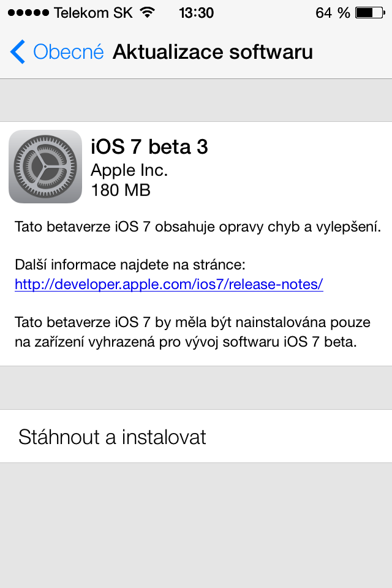Tap the iOS 7 beta 3 heading

pyautogui.click(x=149, y=147)
